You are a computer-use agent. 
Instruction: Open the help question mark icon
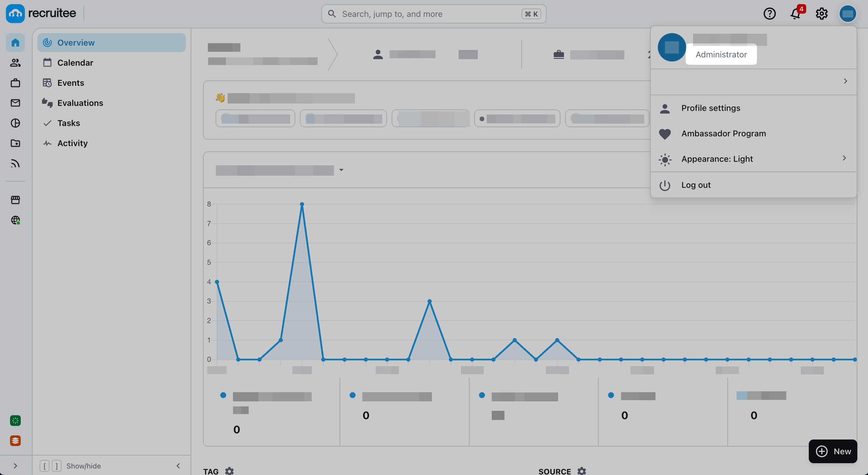(769, 14)
